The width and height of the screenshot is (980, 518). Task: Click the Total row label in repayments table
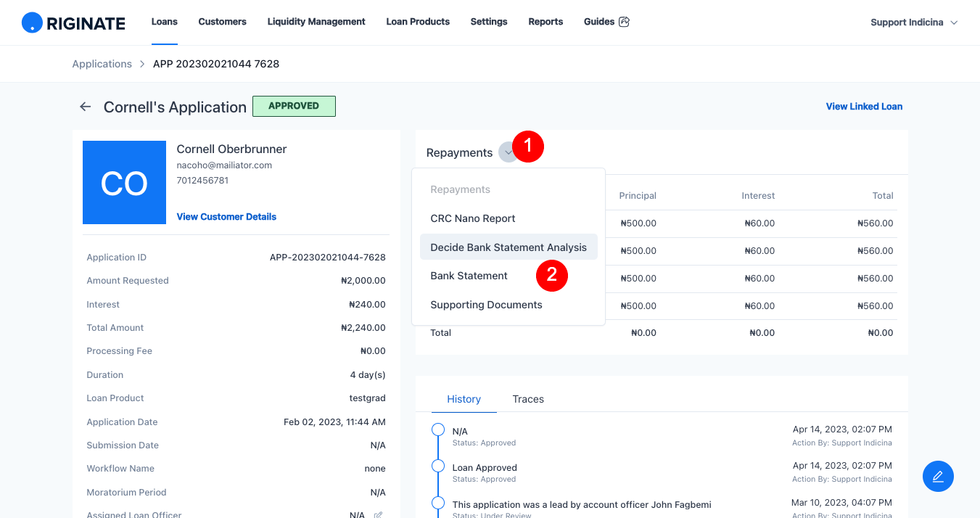(x=441, y=333)
